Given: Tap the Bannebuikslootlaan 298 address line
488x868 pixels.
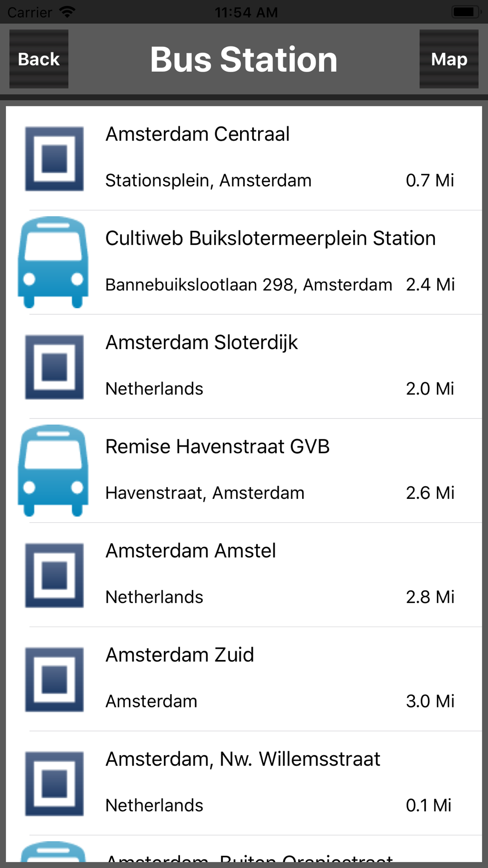Looking at the screenshot, I should (249, 285).
